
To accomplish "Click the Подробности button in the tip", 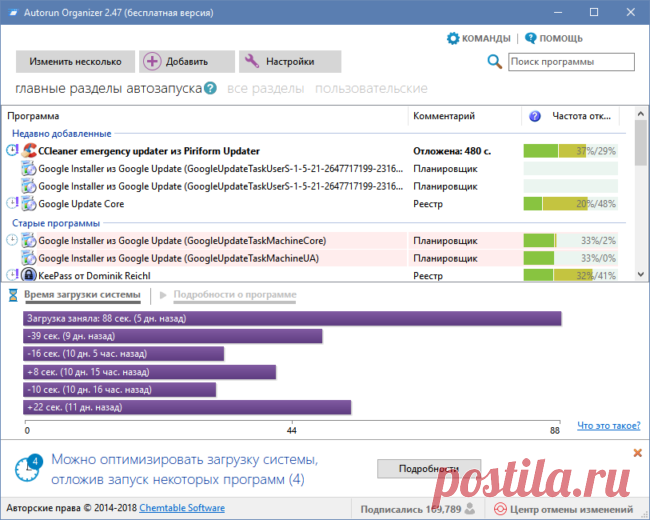I will (x=429, y=469).
